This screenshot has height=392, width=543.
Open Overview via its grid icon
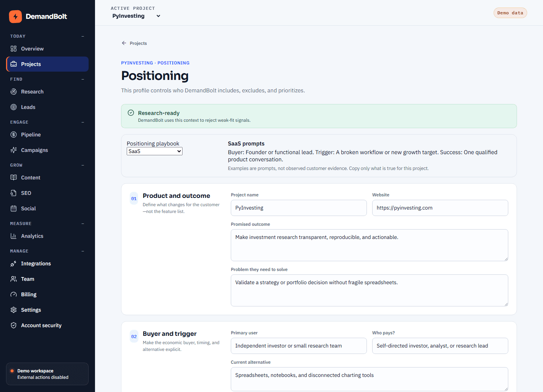click(14, 49)
